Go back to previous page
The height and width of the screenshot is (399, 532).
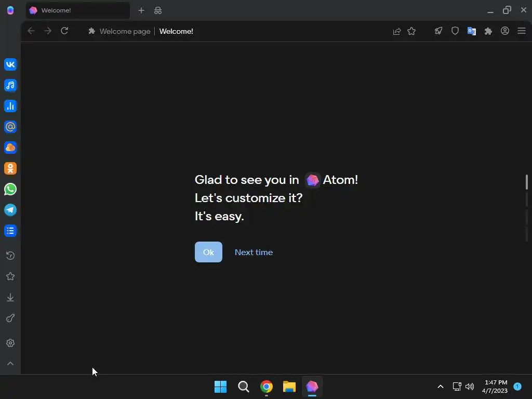point(31,31)
